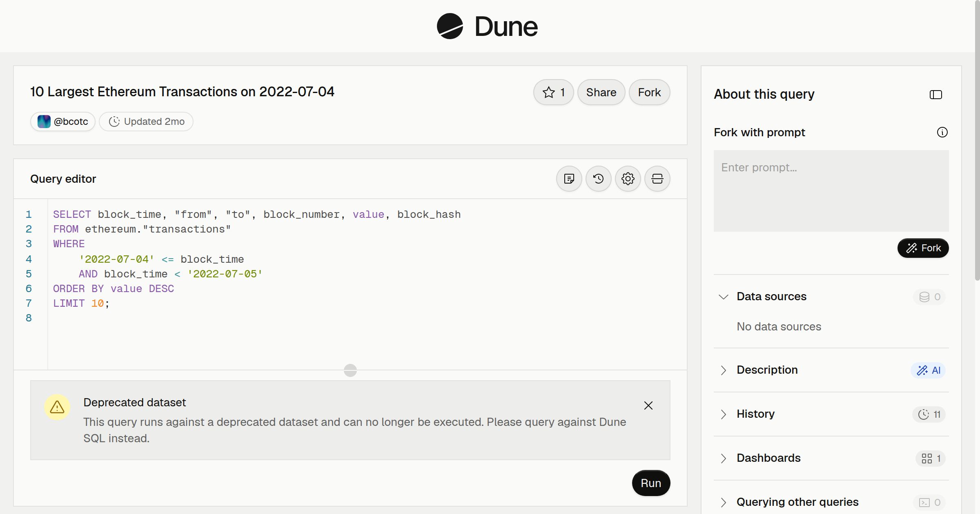Click the editor layout toggle icon

657,179
